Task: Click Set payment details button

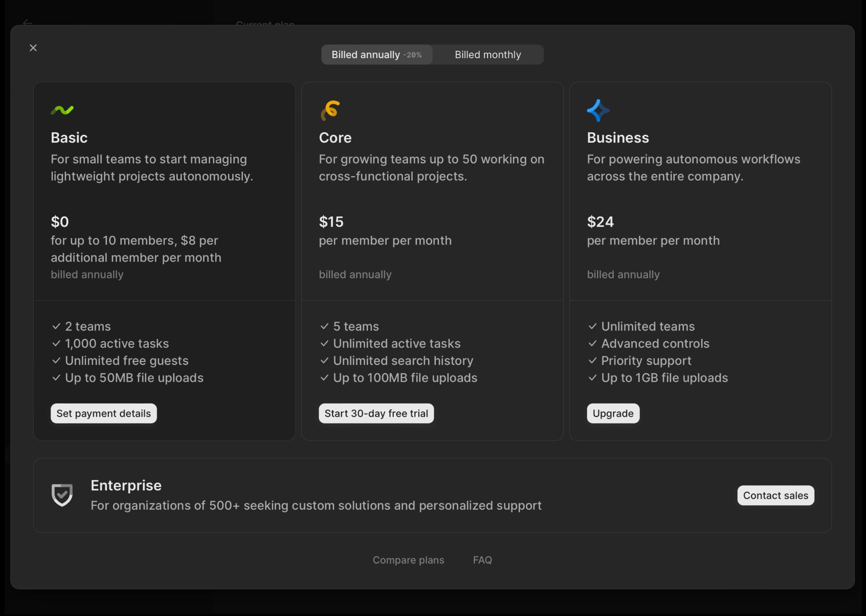Action: pyautogui.click(x=104, y=413)
